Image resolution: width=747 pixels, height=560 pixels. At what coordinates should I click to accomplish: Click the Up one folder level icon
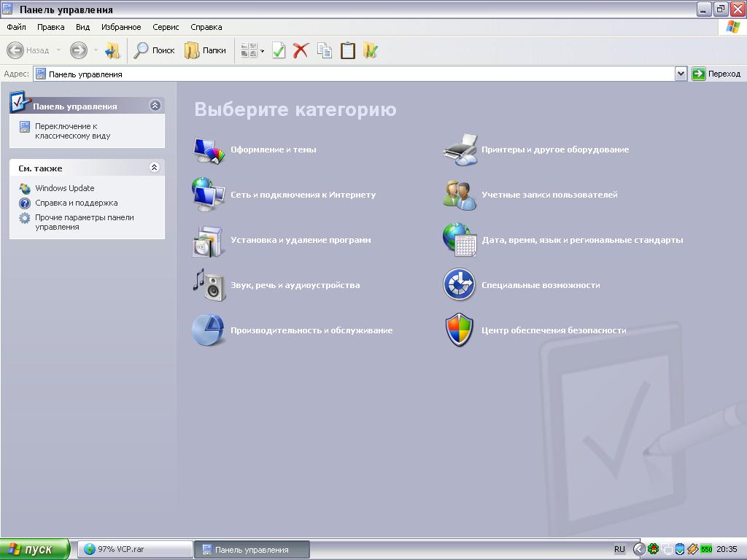click(x=112, y=50)
